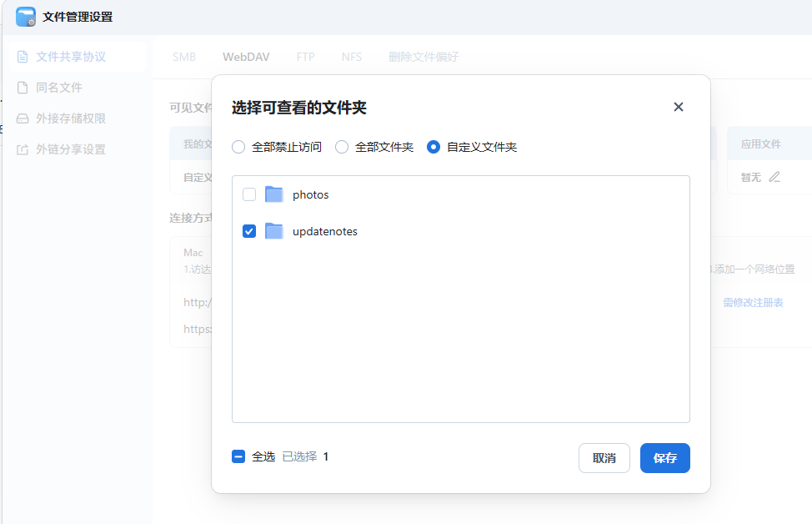Close the folder selection dialog with X
This screenshot has width=812, height=524.
pyautogui.click(x=678, y=107)
